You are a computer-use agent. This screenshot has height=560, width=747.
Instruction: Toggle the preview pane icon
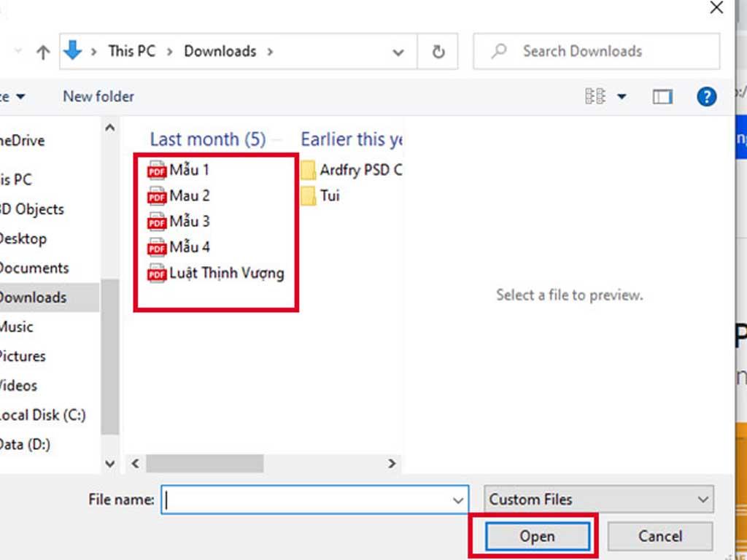662,96
